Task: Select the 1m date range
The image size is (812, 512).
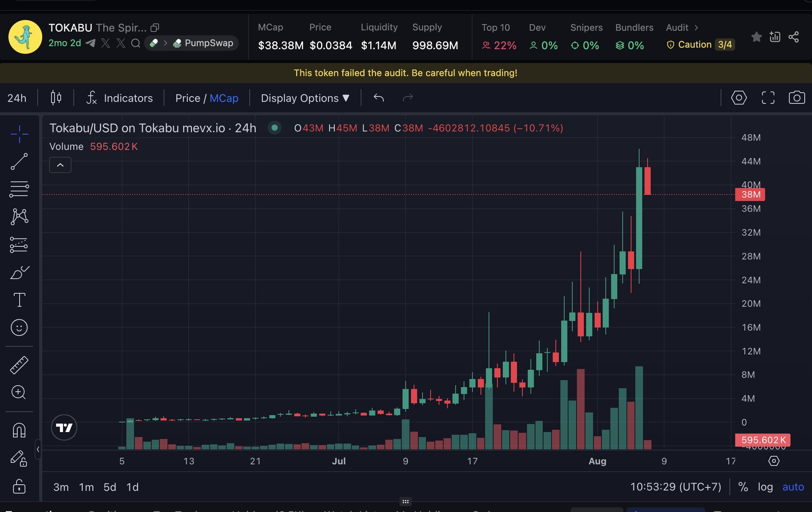Action: pos(86,487)
